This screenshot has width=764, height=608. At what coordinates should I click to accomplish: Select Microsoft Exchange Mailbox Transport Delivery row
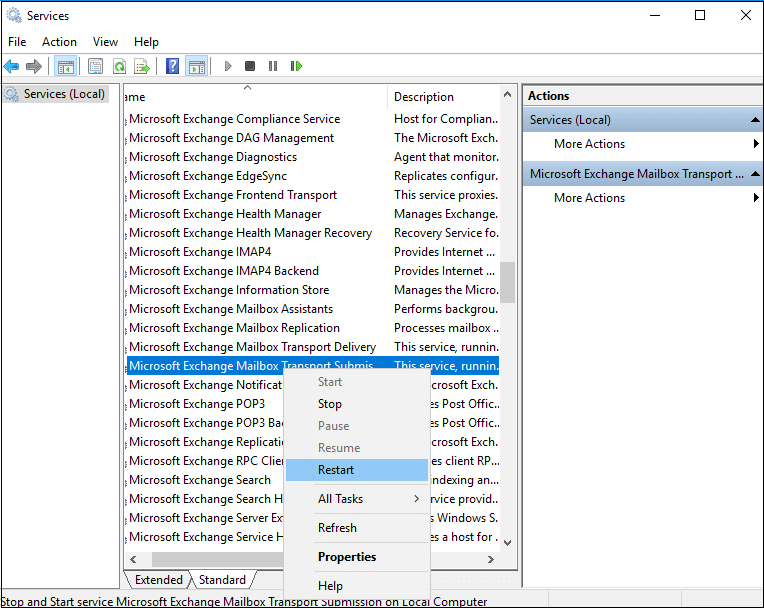[x=312, y=347]
